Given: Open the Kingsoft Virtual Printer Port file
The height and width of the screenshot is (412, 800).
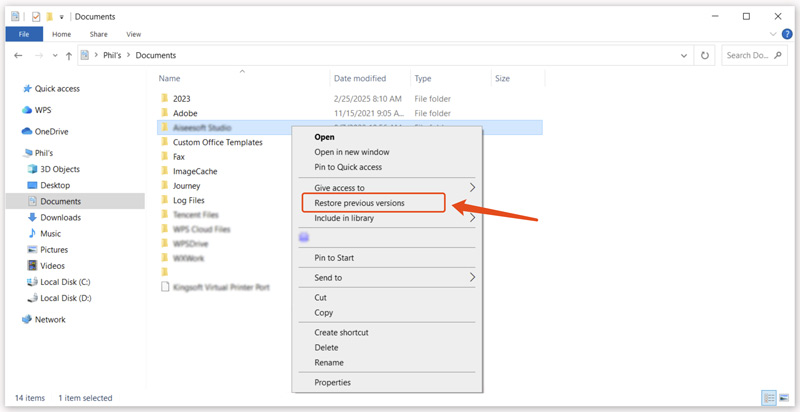Looking at the screenshot, I should [223, 286].
